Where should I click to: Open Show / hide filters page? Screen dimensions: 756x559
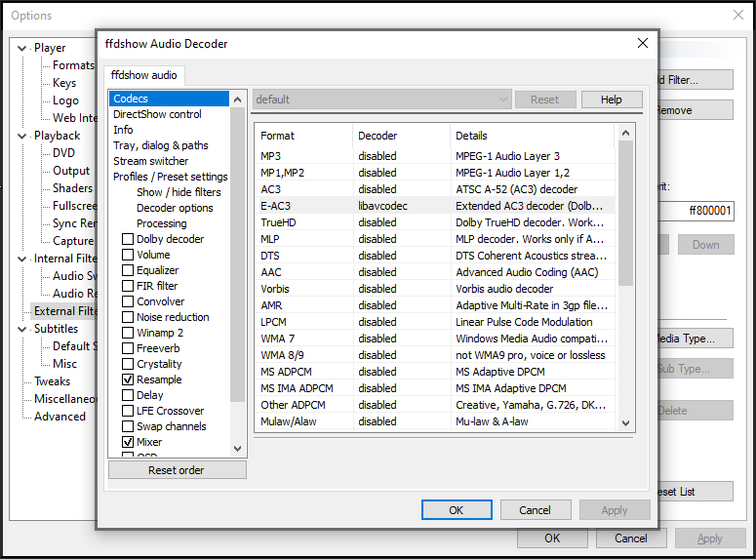tap(179, 192)
